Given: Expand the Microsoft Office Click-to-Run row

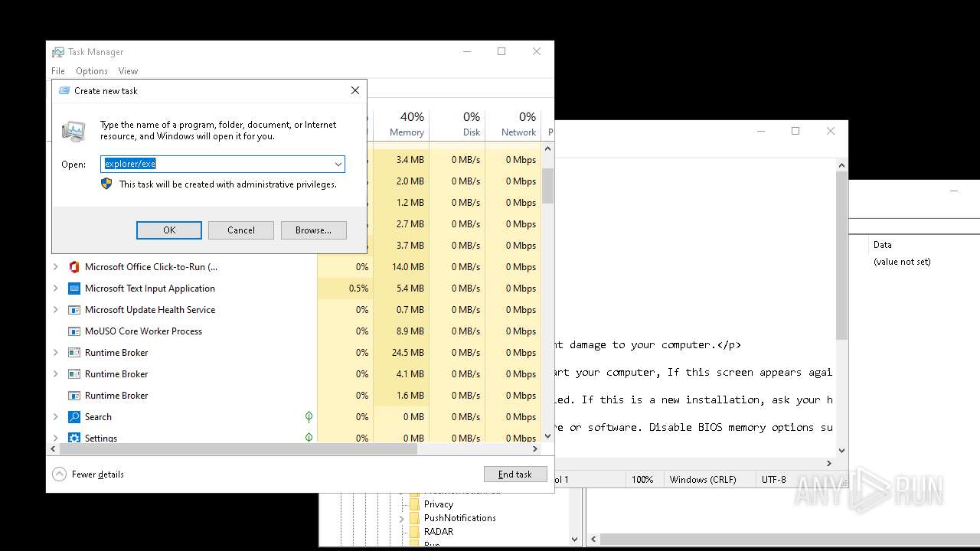Looking at the screenshot, I should pyautogui.click(x=55, y=267).
